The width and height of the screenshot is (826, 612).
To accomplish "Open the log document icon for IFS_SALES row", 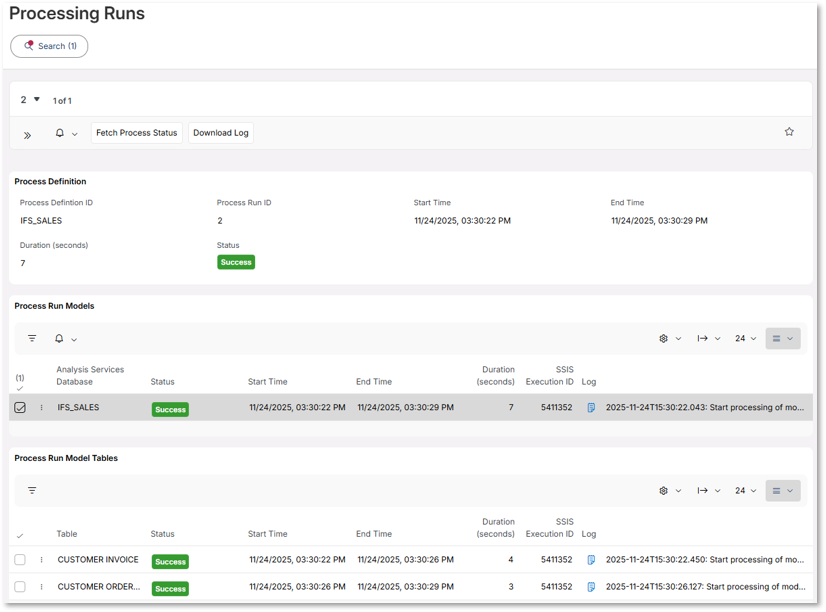I will (591, 408).
